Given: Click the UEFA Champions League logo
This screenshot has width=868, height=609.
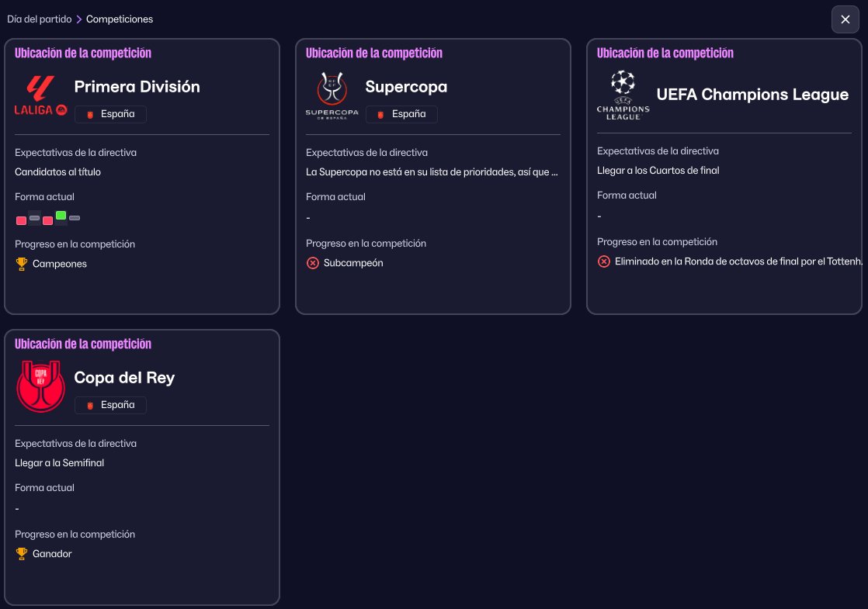Looking at the screenshot, I should coord(623,95).
